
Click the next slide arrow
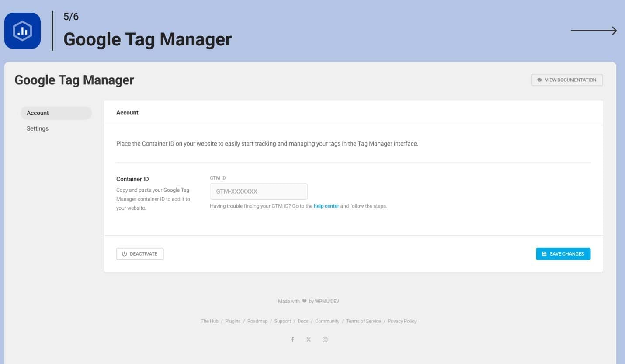[x=594, y=31]
